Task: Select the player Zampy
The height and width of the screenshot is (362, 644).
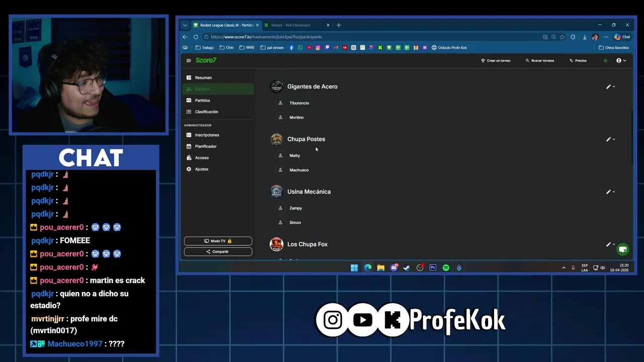Action: tap(296, 208)
